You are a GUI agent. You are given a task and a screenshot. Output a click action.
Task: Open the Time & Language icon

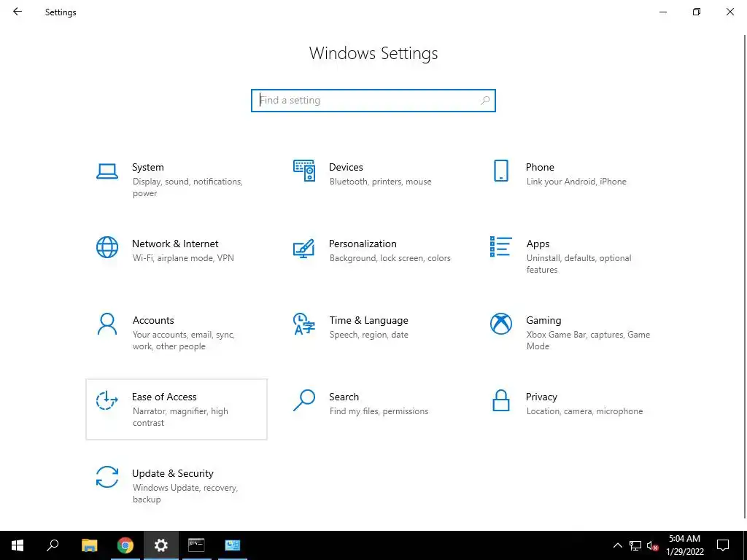[x=304, y=324]
